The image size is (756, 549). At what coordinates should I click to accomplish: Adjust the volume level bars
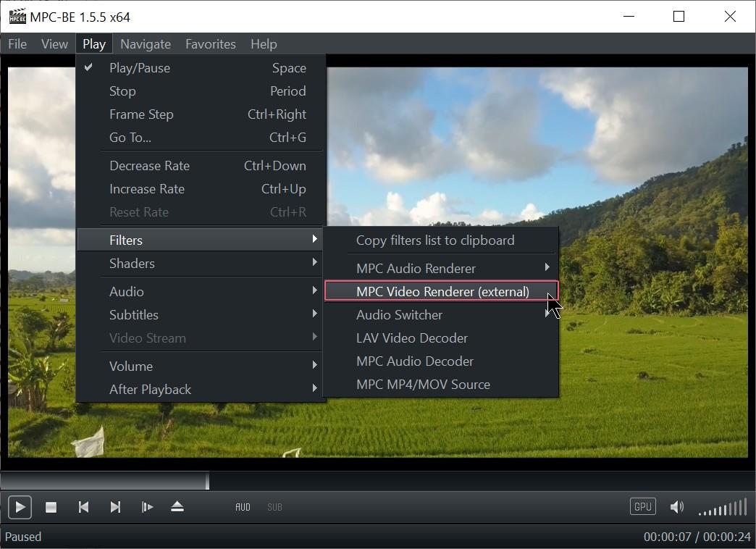(722, 507)
